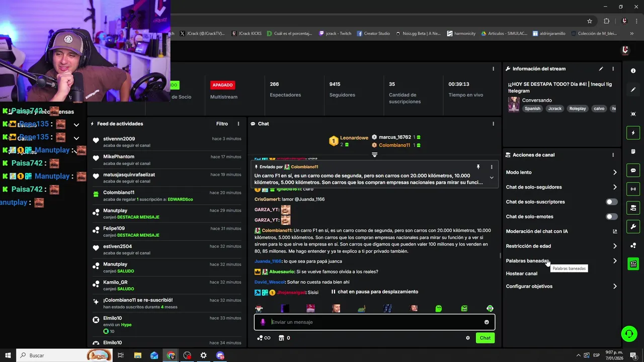Click Felipe109 DESTACAR MENSAJE feed entry
Viewport: 644px width, 362px height.
point(167,232)
